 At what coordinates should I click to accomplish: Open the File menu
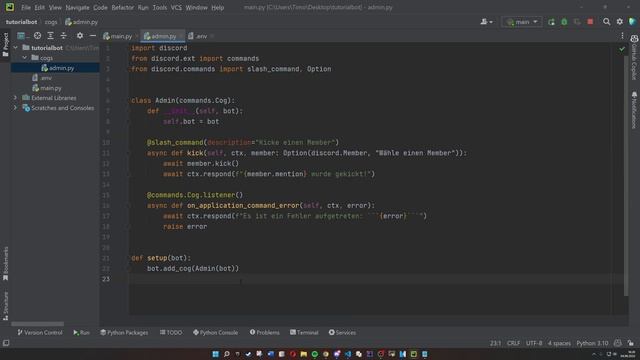pyautogui.click(x=26, y=7)
